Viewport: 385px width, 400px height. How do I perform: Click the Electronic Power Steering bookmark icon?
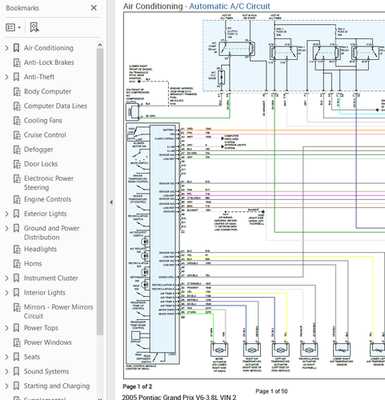[x=16, y=179]
